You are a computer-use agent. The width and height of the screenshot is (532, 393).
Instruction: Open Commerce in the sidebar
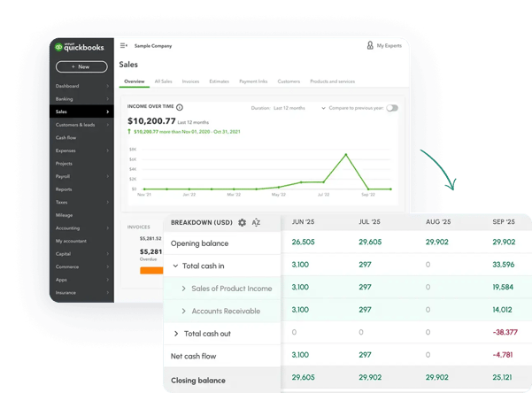pos(67,266)
